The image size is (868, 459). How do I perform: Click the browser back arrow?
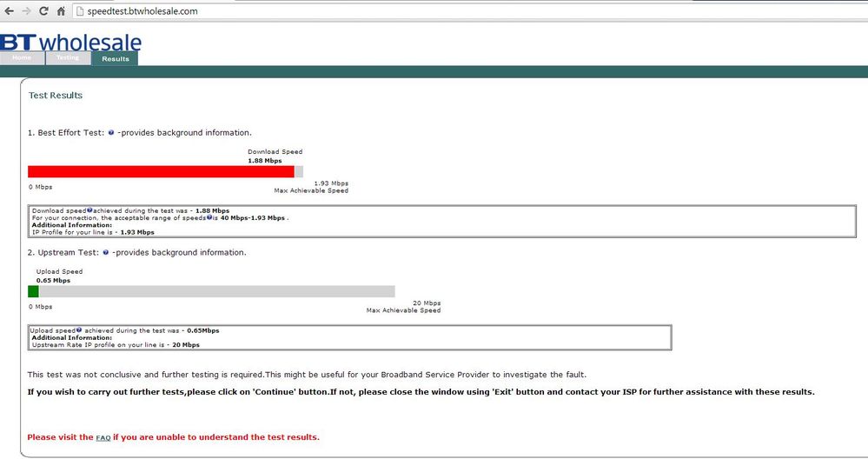coord(10,11)
